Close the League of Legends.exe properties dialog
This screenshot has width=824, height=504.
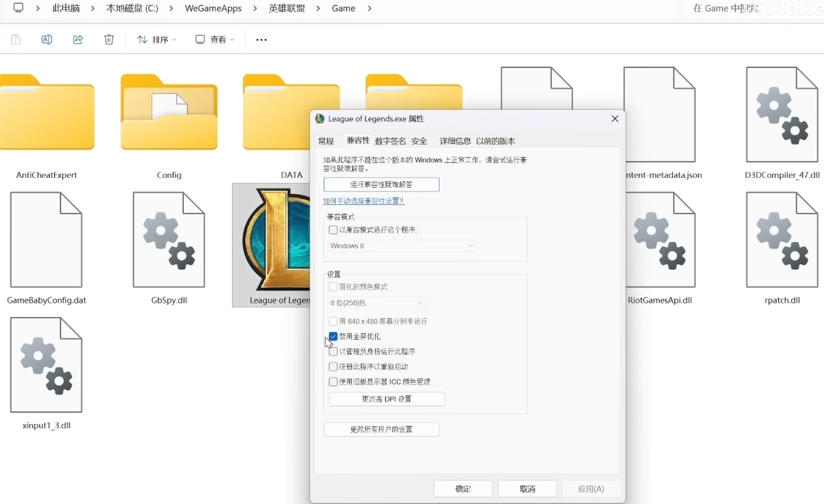[615, 119]
